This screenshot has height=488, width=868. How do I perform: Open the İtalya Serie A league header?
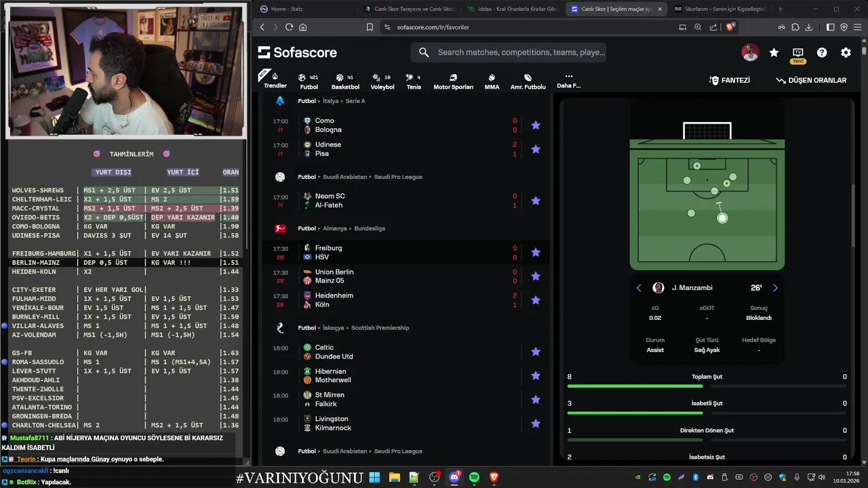[x=332, y=101]
